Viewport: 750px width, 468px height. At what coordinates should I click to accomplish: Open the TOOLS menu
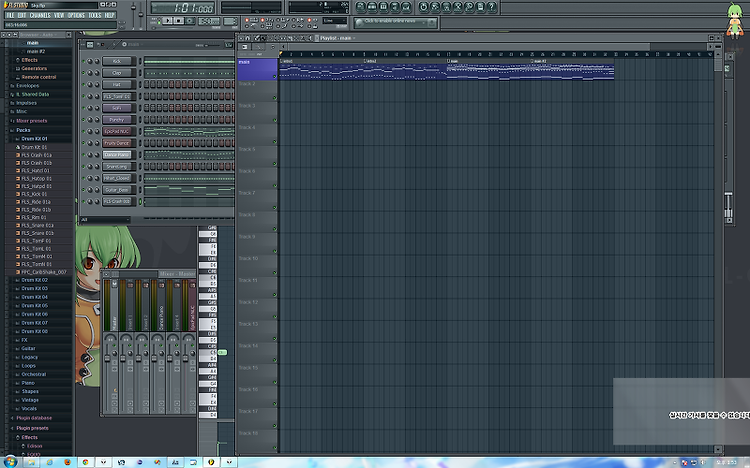click(x=95, y=15)
